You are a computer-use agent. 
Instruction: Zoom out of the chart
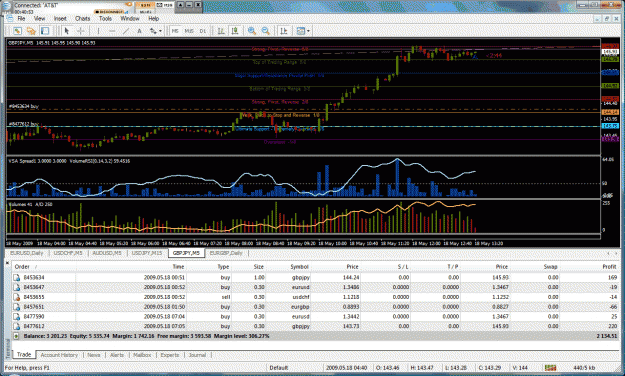click(x=266, y=31)
